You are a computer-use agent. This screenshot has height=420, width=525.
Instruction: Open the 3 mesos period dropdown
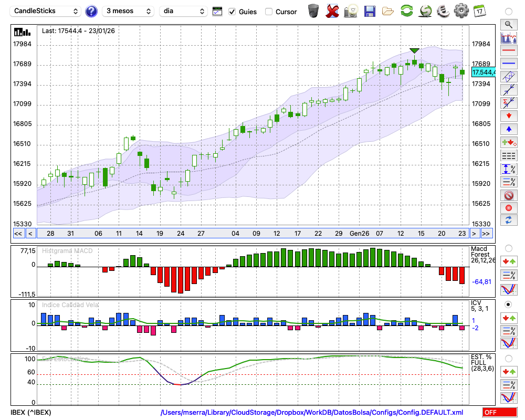(128, 11)
